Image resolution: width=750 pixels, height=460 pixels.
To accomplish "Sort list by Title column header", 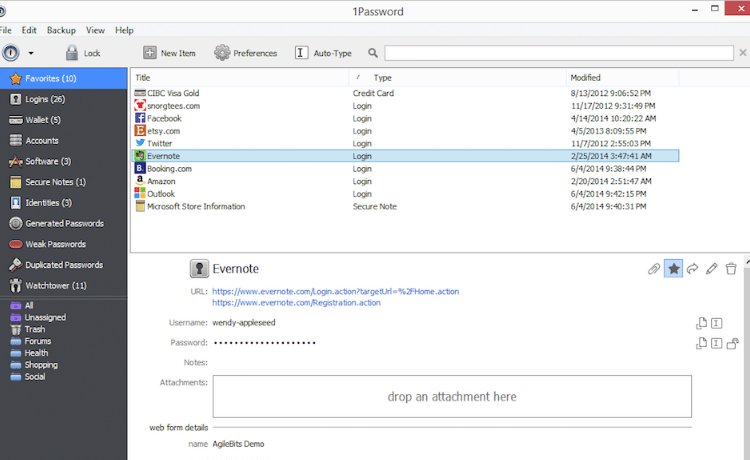I will (241, 77).
